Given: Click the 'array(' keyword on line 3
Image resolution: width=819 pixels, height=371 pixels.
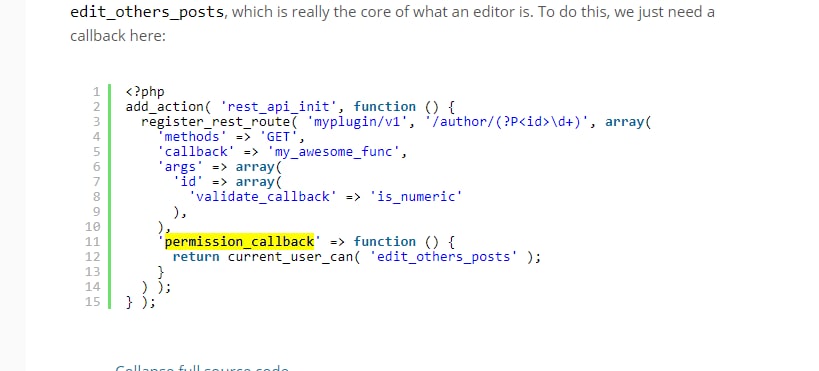Looking at the screenshot, I should click(x=628, y=122).
